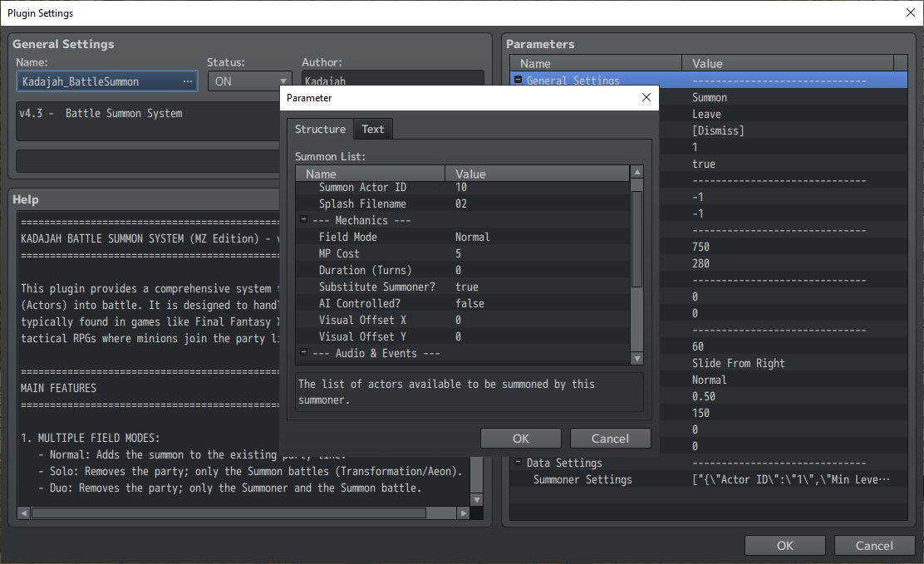Close the Plugin Settings window

click(910, 12)
